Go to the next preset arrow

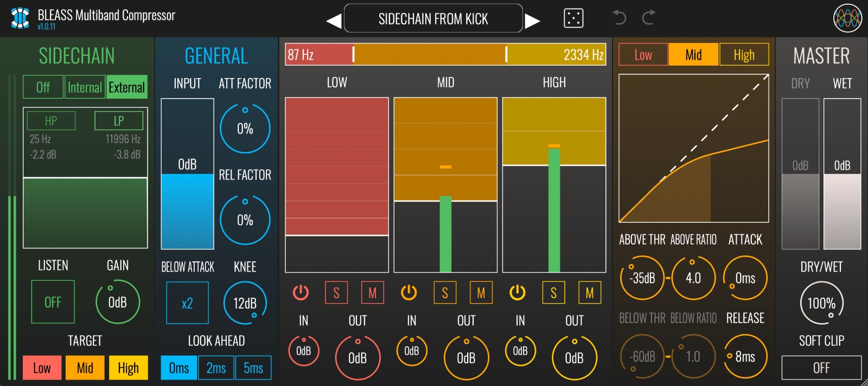[x=533, y=21]
